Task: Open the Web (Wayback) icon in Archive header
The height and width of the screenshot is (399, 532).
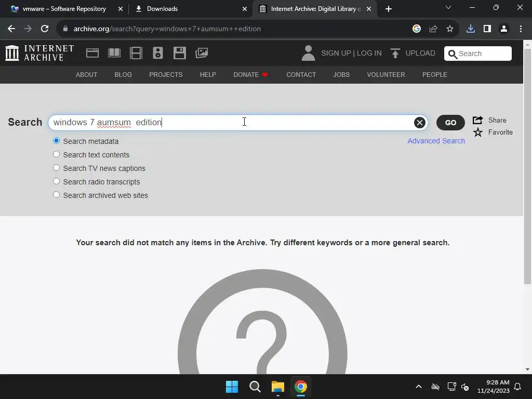Action: pyautogui.click(x=92, y=53)
